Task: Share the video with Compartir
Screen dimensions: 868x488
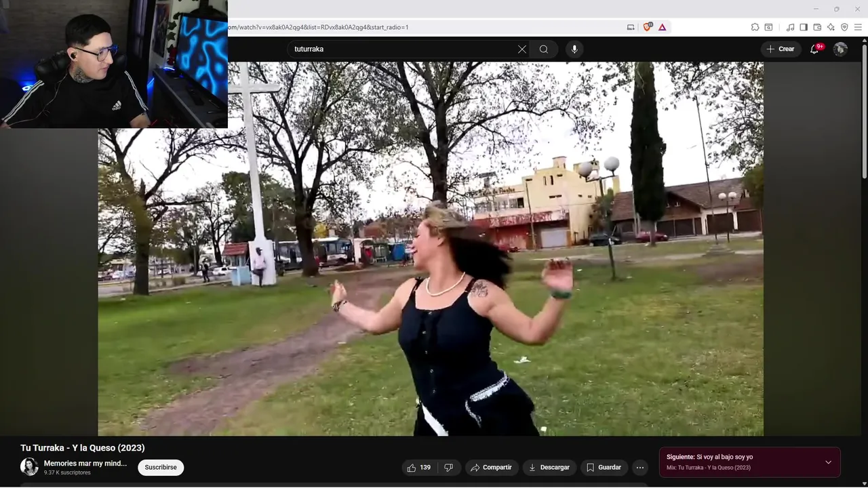Action: 492,468
